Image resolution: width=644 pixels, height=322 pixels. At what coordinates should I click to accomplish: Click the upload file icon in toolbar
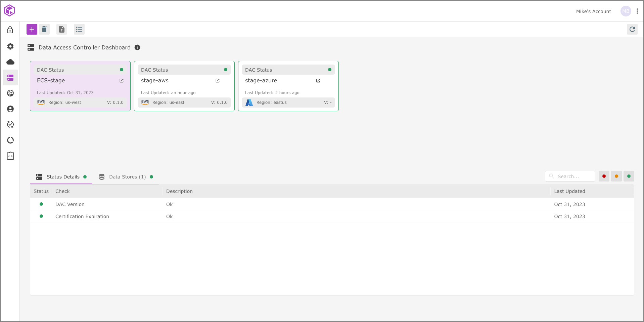click(62, 29)
